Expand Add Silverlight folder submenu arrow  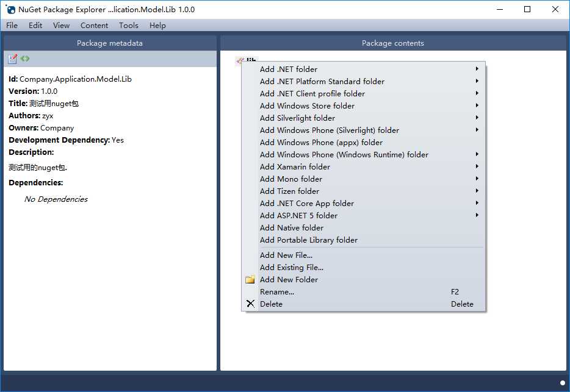click(477, 117)
